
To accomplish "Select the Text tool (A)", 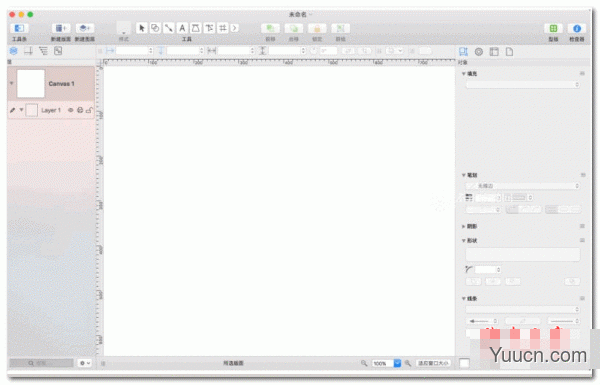I will (182, 28).
